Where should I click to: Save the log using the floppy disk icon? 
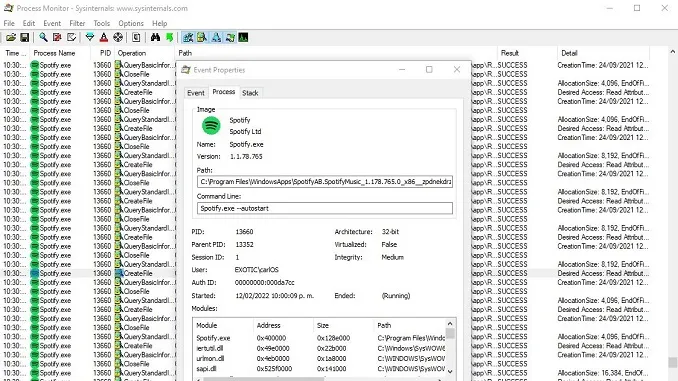25,38
